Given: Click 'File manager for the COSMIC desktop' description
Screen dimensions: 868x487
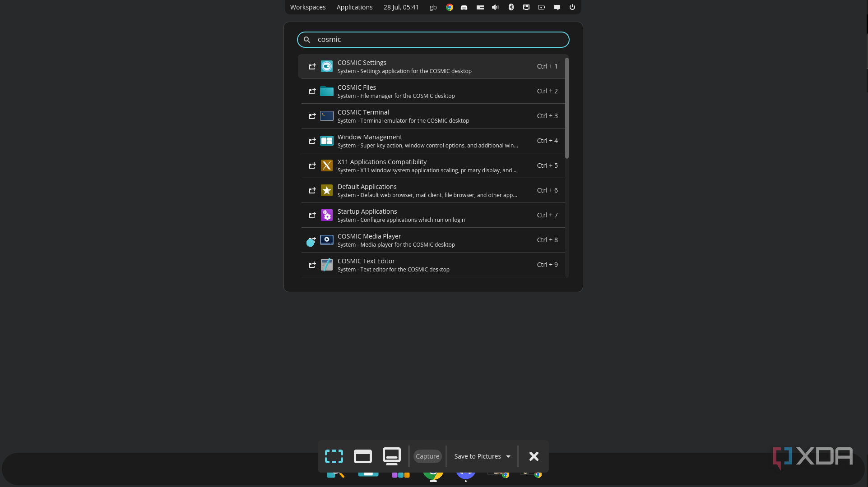Looking at the screenshot, I should tap(408, 96).
